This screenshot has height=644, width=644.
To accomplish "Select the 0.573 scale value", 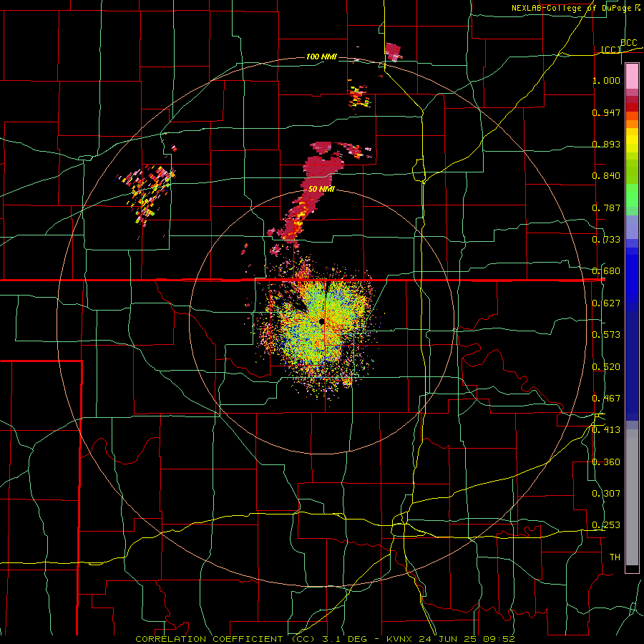I will point(606,334).
